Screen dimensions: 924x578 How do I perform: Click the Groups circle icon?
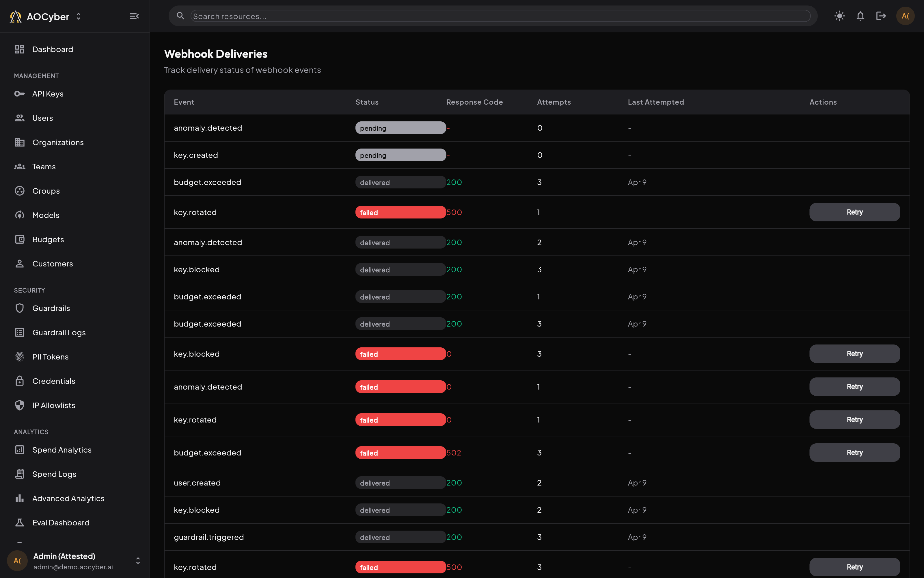coord(19,191)
